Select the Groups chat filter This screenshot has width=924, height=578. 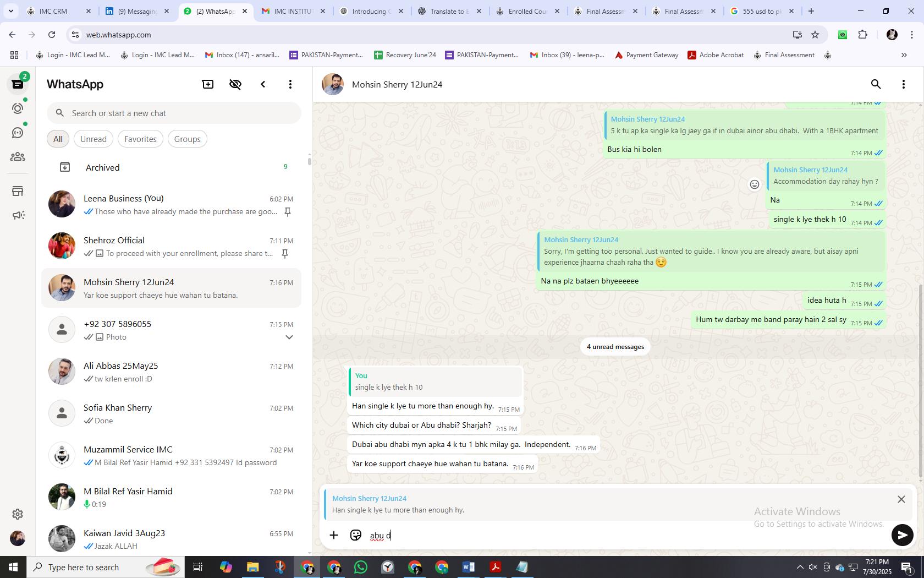187,139
